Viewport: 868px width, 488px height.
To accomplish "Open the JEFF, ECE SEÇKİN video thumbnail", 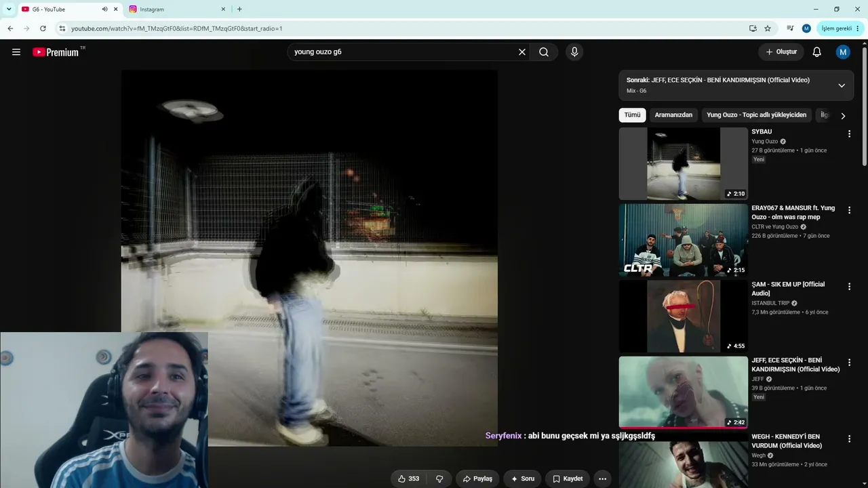I will (683, 392).
